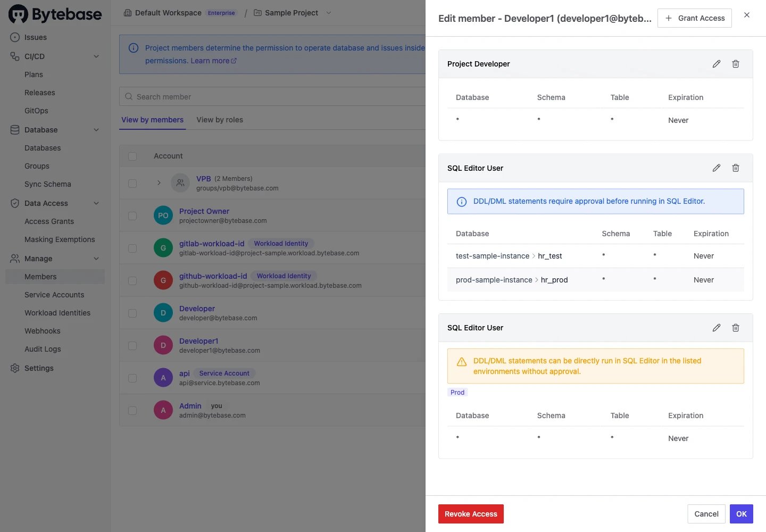The height and width of the screenshot is (532, 766).
Task: Confirm with the OK button
Action: (742, 514)
